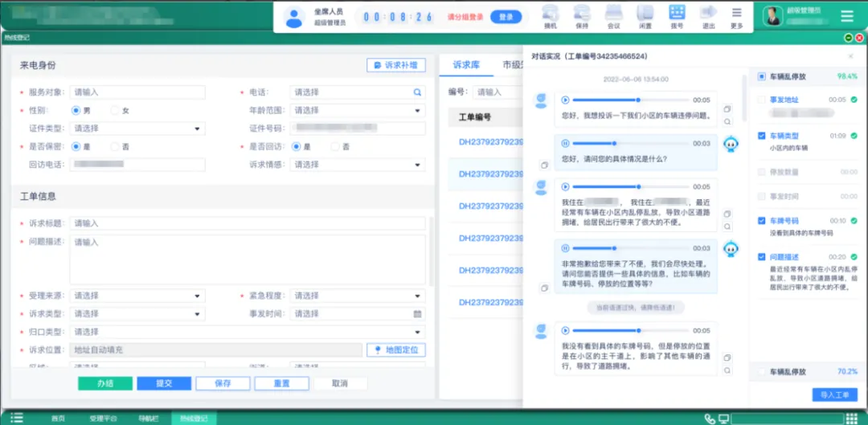Viewport: 868px width, 425px height.
Task: Click the blue 提交 button
Action: [x=164, y=384]
